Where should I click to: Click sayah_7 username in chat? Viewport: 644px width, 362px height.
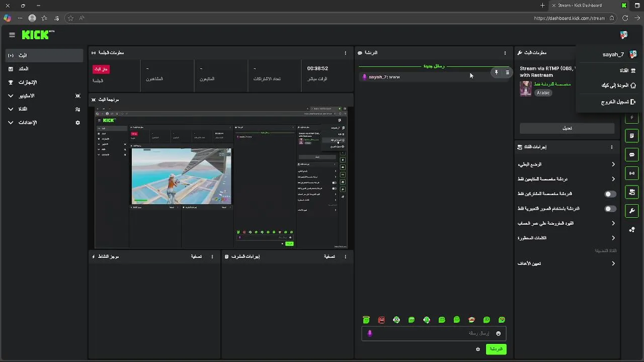(378, 77)
